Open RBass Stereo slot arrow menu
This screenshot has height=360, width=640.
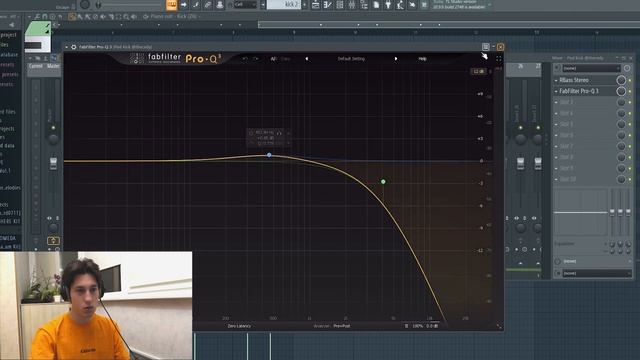[x=556, y=80]
